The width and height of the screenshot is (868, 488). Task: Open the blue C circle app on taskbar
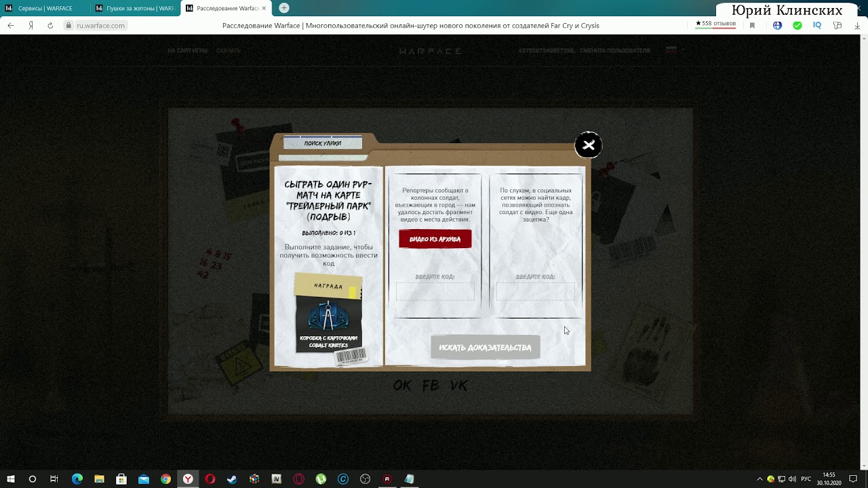click(x=343, y=479)
